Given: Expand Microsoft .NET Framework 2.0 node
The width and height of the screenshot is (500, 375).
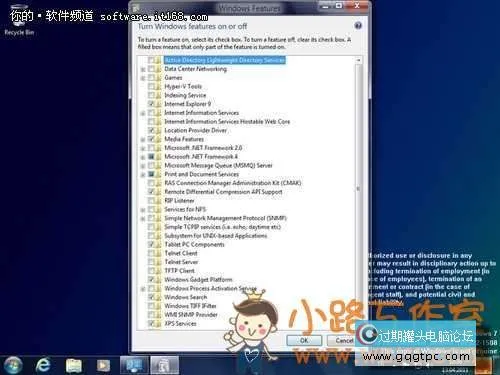Looking at the screenshot, I should pyautogui.click(x=143, y=148).
